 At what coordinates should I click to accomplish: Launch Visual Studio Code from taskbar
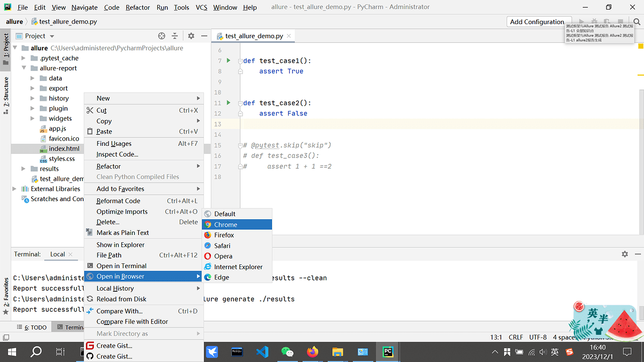(x=262, y=352)
